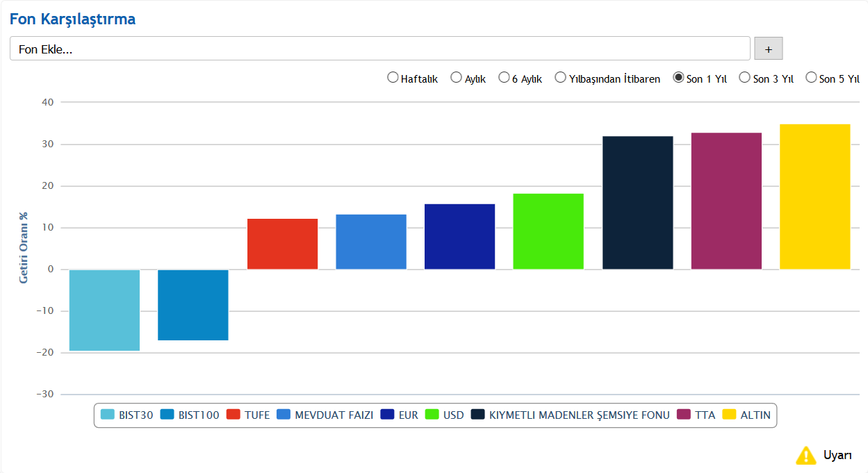Click the bright green USD bar
Screen dimensions: 868x473
point(548,231)
